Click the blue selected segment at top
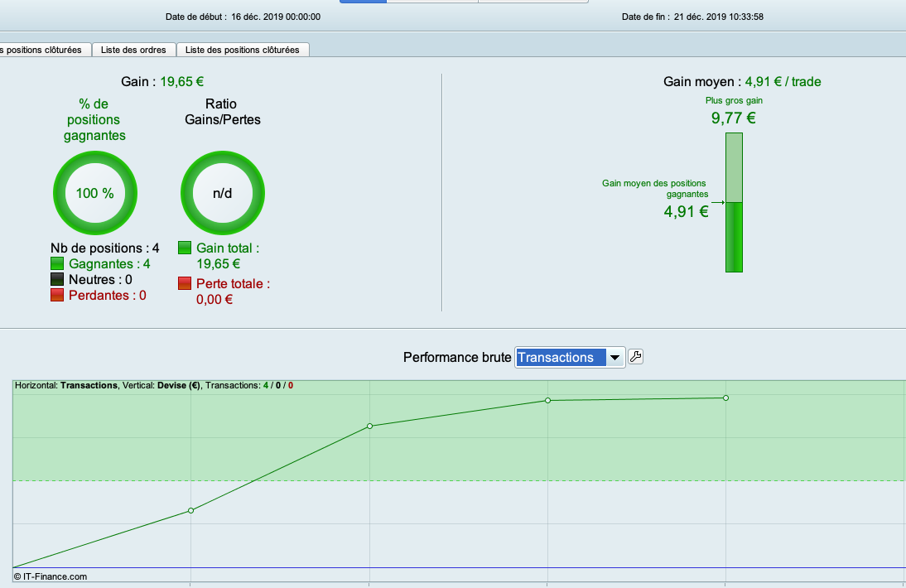906x588 pixels. coord(363,2)
